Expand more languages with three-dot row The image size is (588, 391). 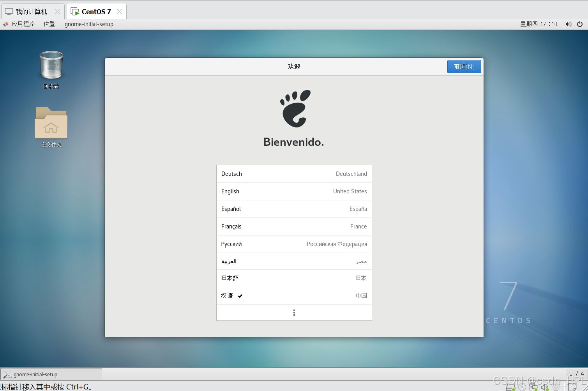tap(294, 313)
